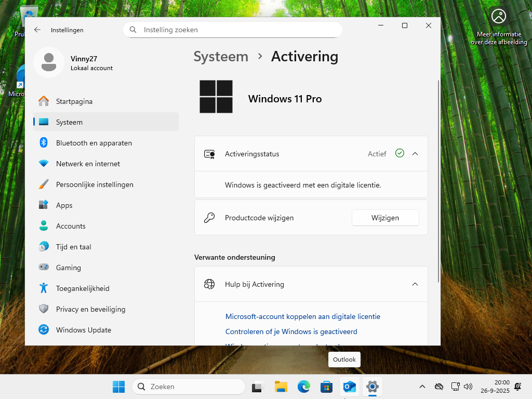Select Startpagina in the sidebar
This screenshot has width=532, height=399.
(x=106, y=101)
